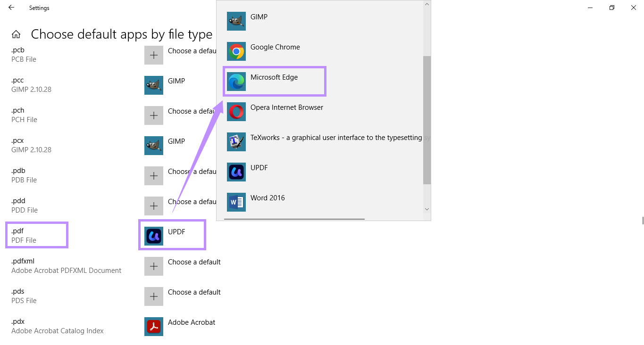Click the popup vertical scrollbar thumb
This screenshot has width=644, height=345.
(427, 120)
